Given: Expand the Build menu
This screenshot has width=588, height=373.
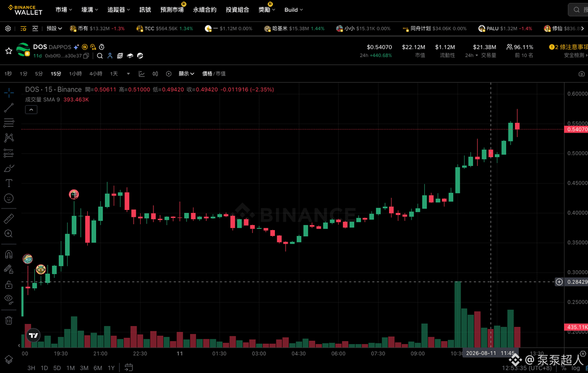Looking at the screenshot, I should [x=294, y=10].
